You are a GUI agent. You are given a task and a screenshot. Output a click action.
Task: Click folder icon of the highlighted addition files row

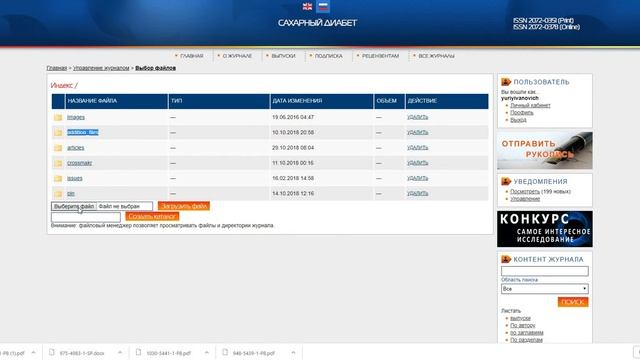58,133
